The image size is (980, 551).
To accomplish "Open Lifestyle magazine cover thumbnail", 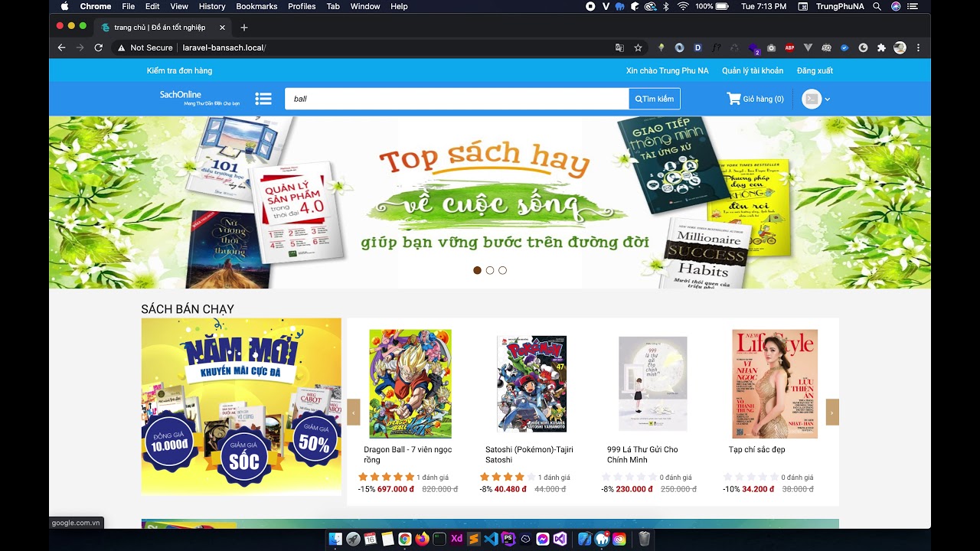I will click(775, 383).
